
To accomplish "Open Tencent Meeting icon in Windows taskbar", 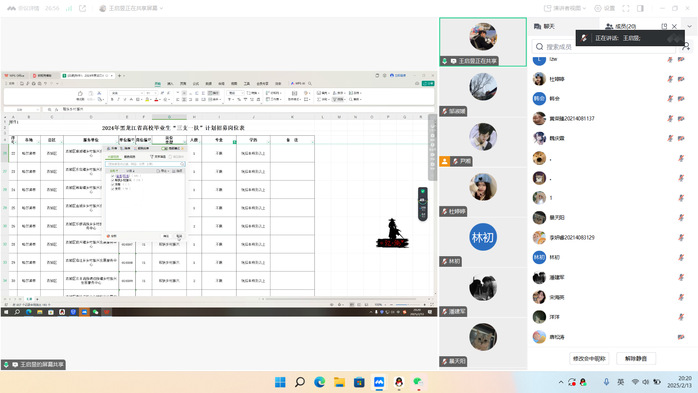I will click(379, 382).
